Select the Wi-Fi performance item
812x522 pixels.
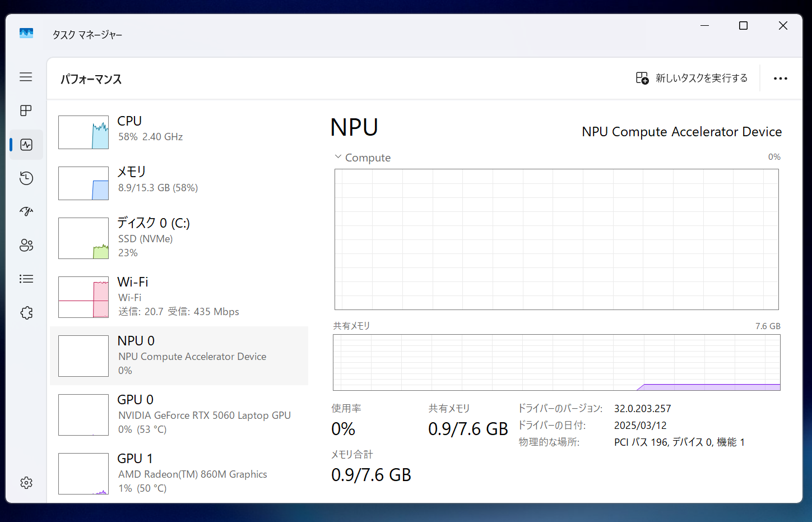179,297
